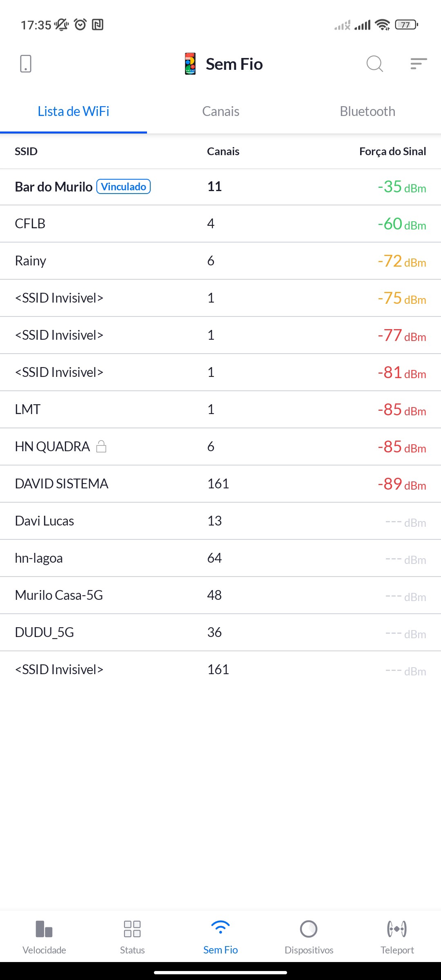
Task: Open the Status grid icon
Action: pos(132,929)
